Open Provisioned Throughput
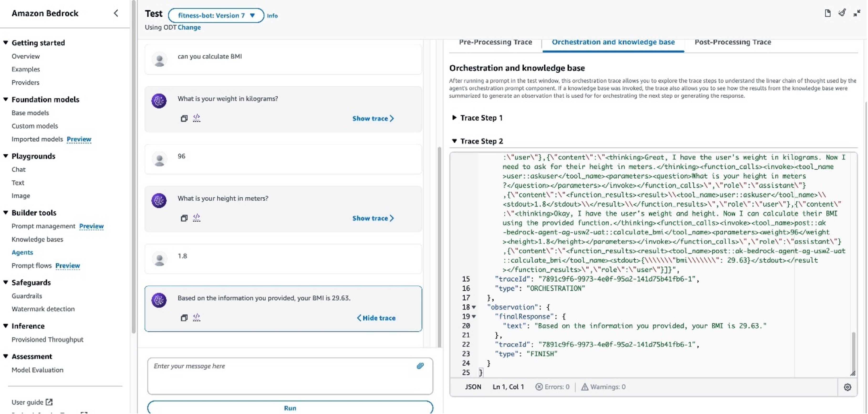The width and height of the screenshot is (868, 414). click(47, 340)
